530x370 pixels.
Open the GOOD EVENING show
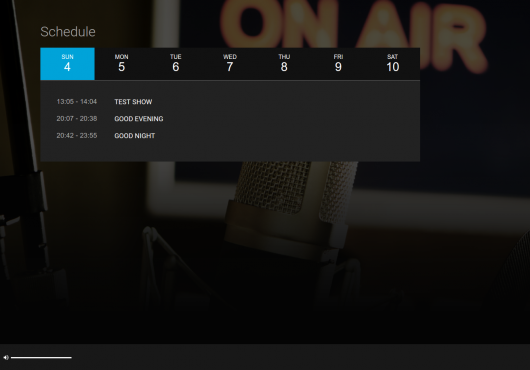139,119
